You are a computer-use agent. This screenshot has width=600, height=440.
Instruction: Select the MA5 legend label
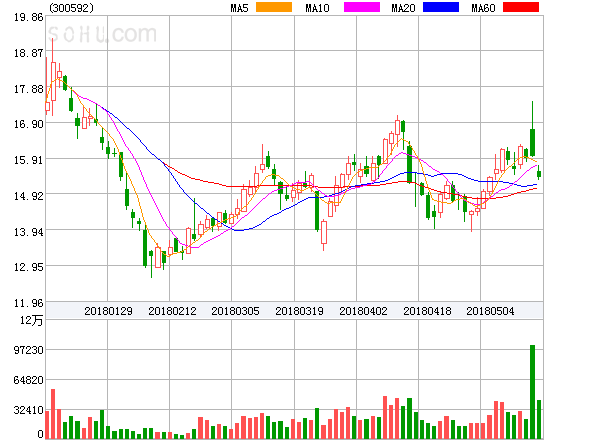(240, 8)
